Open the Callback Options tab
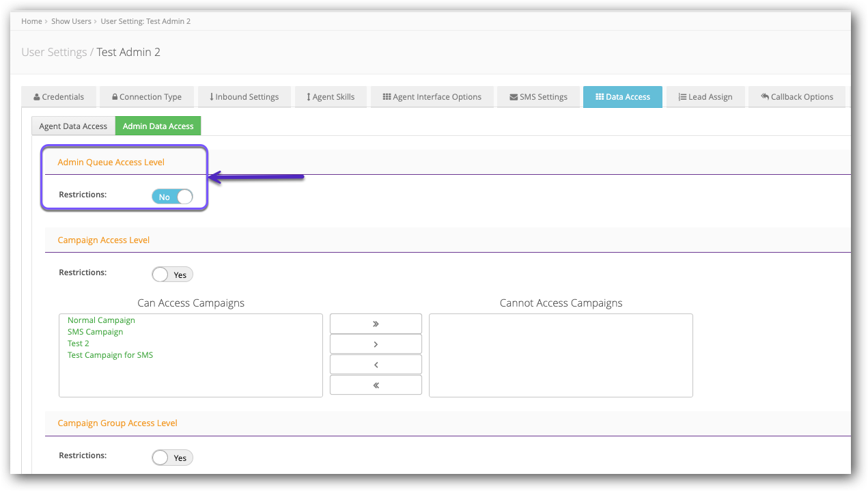Screen dimensions: 868x491 click(x=796, y=97)
